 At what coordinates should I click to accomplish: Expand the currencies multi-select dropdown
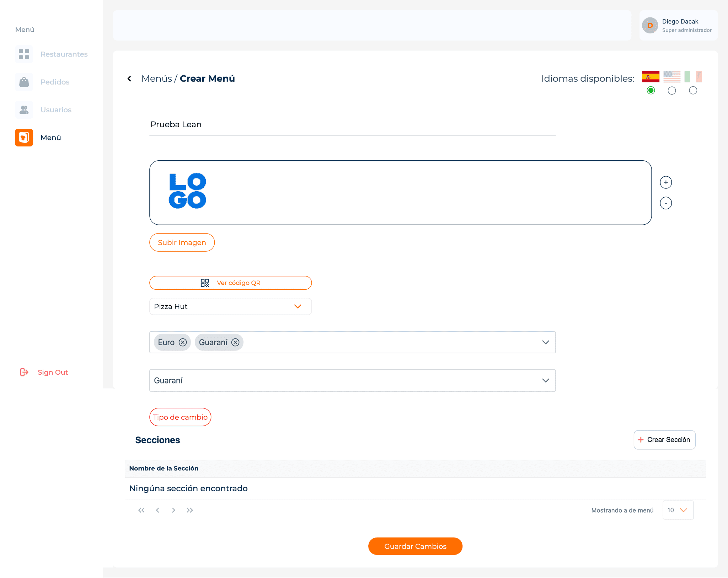coord(545,342)
